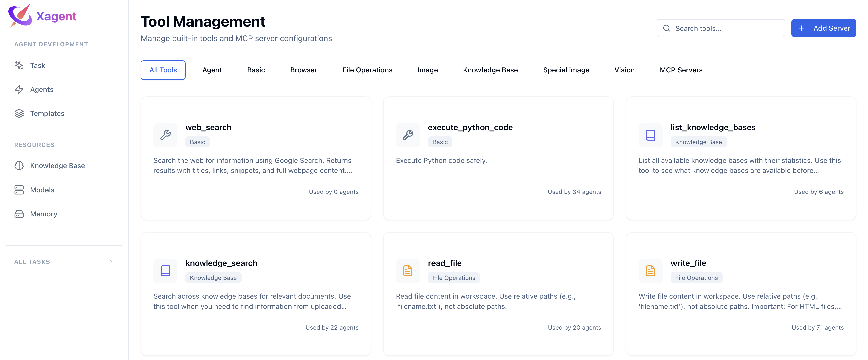Select the Vision tab
This screenshot has height=360, width=868.
coord(624,70)
